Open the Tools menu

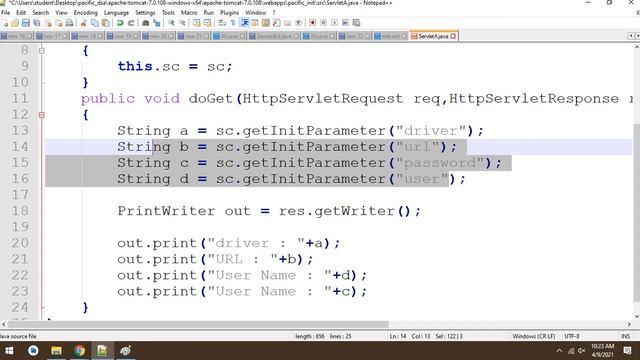pyautogui.click(x=168, y=13)
